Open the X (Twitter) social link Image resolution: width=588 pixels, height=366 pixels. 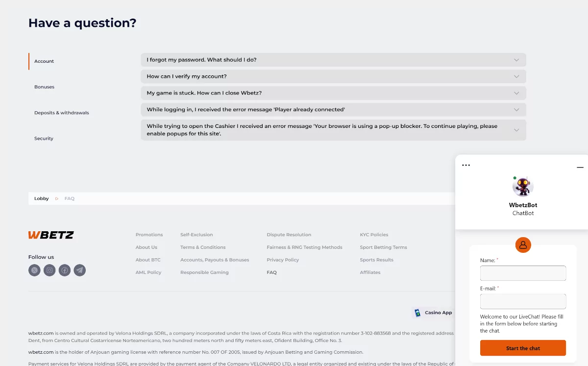(34, 270)
